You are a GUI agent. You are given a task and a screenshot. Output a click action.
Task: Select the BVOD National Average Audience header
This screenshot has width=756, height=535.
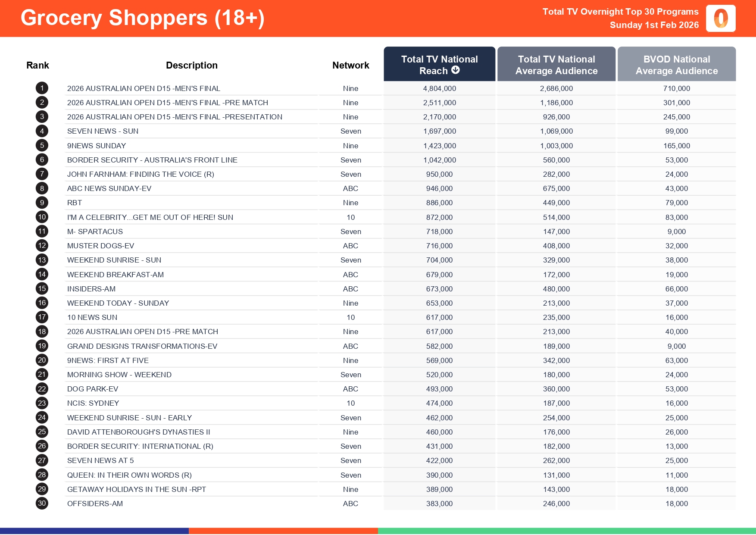pyautogui.click(x=676, y=65)
